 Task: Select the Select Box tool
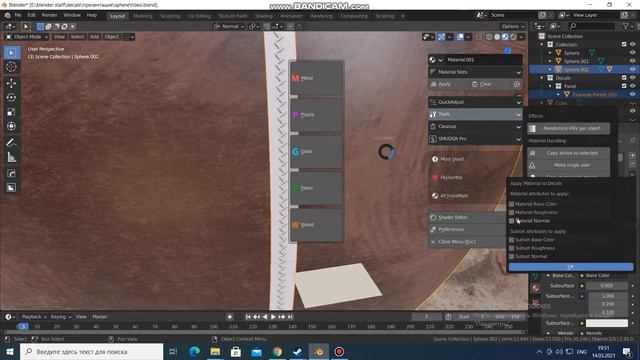11,53
